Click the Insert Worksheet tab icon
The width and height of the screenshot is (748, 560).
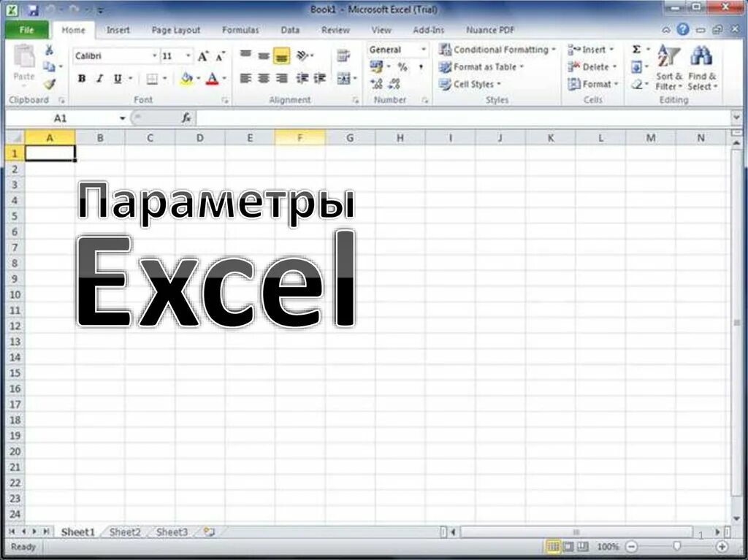(209, 532)
